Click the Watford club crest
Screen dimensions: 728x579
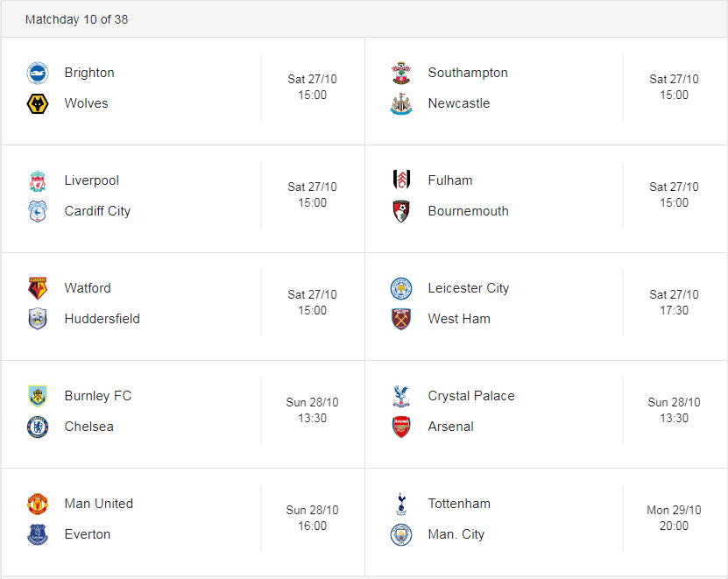(x=38, y=288)
